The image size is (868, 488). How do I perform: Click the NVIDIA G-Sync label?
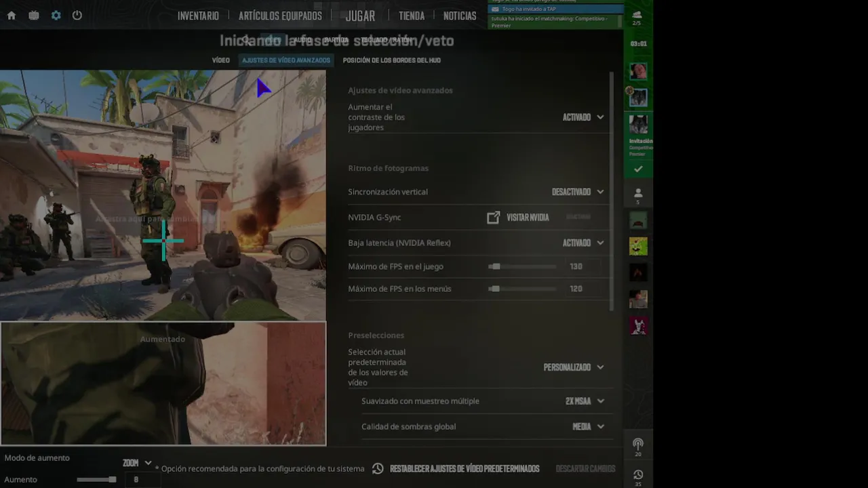click(374, 218)
